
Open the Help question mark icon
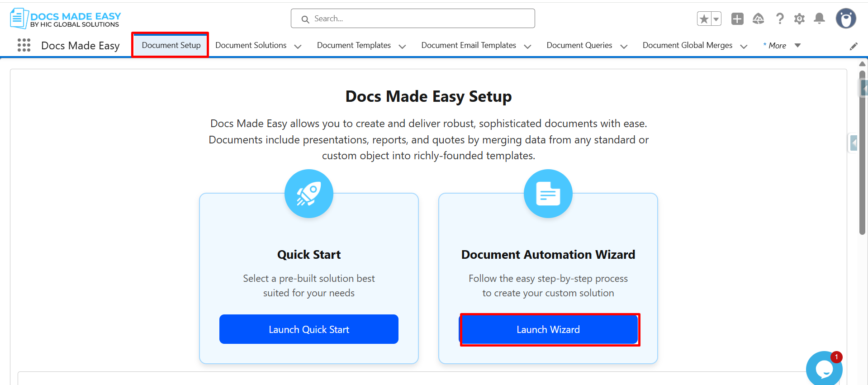pos(779,19)
